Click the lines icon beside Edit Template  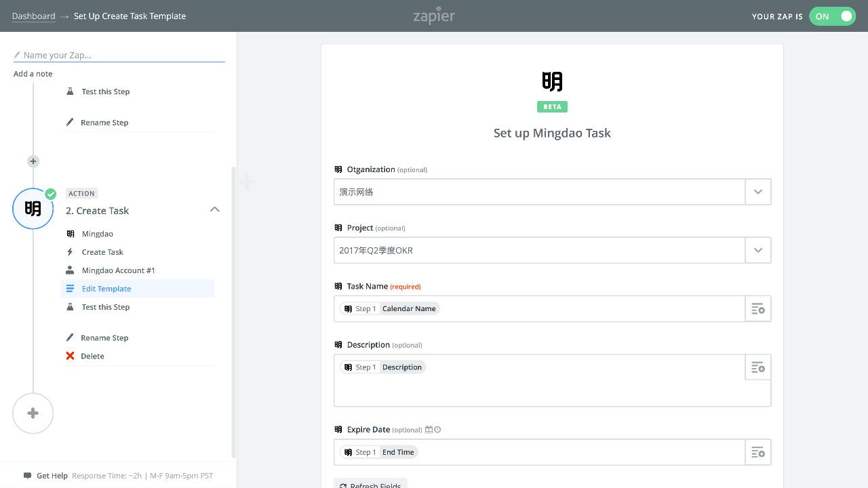coord(70,289)
